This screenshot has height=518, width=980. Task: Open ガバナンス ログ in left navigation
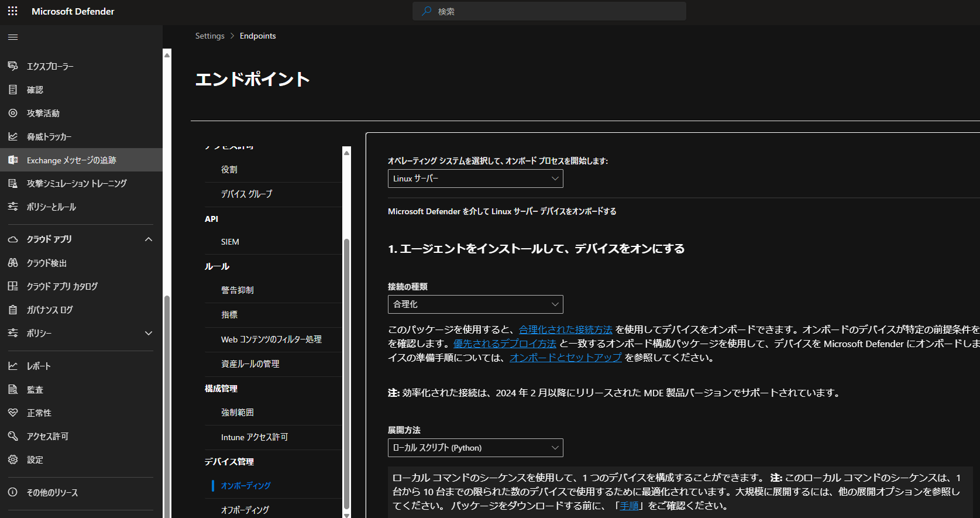pyautogui.click(x=81, y=310)
